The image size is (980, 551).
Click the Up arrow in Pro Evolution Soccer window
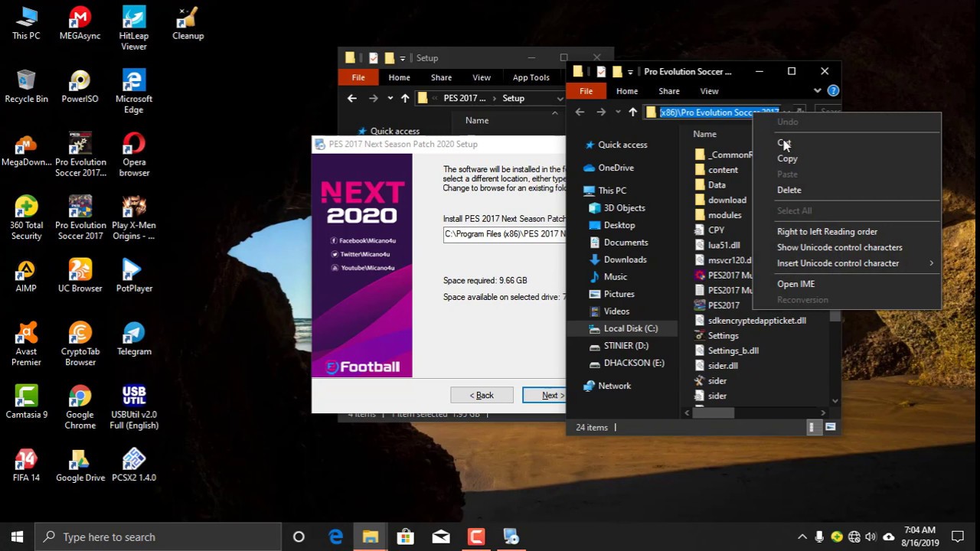click(632, 112)
